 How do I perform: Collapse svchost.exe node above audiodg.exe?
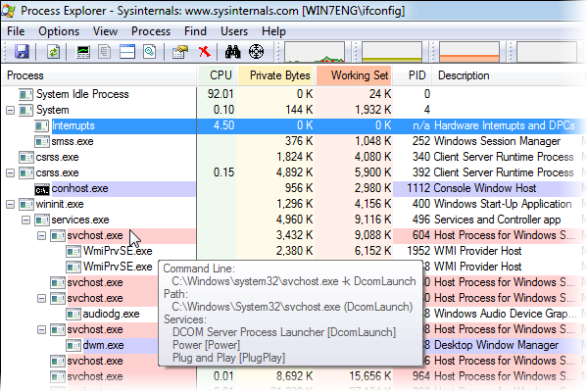pos(41,299)
